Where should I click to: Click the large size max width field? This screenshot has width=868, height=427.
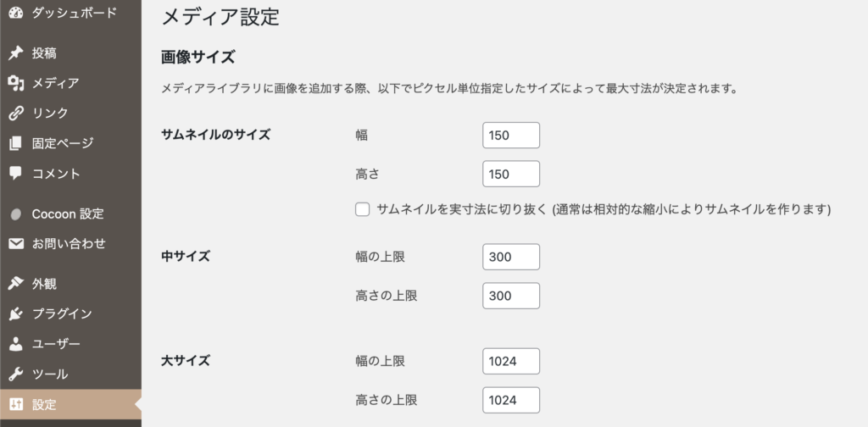click(510, 361)
